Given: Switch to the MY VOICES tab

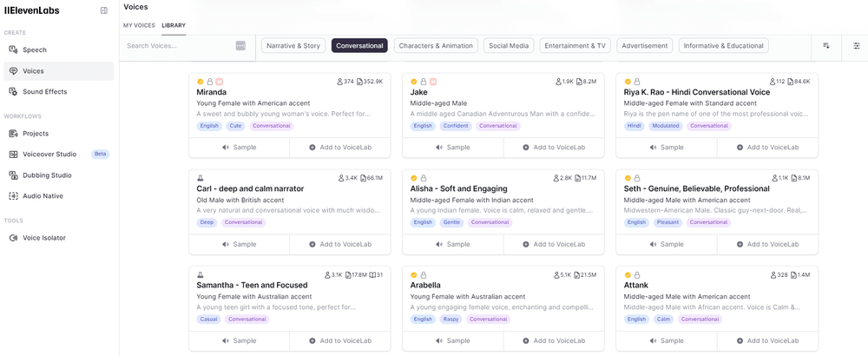Looking at the screenshot, I should pyautogui.click(x=139, y=25).
